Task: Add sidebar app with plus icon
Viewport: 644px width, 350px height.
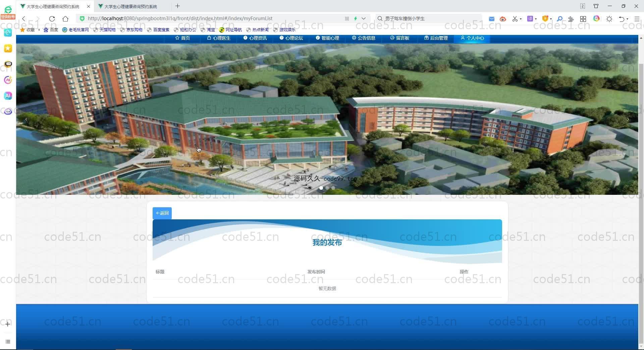Action: coord(8,324)
